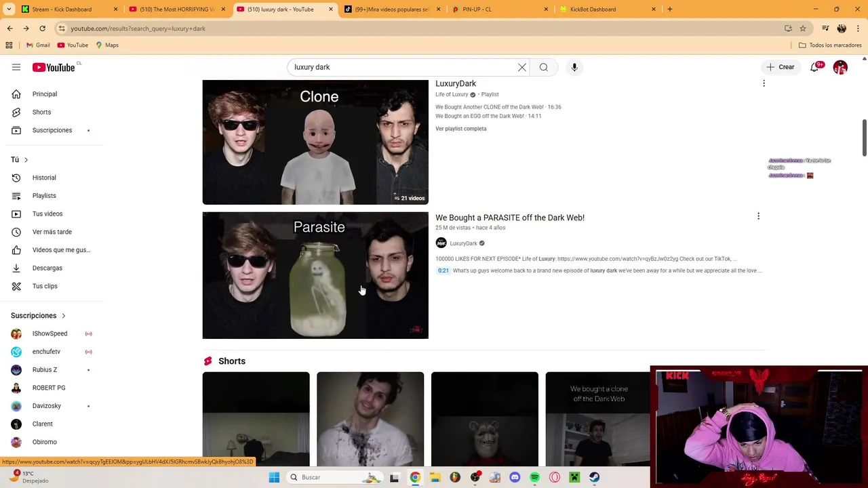
Task: Open the Gmail bookmark
Action: click(38, 45)
